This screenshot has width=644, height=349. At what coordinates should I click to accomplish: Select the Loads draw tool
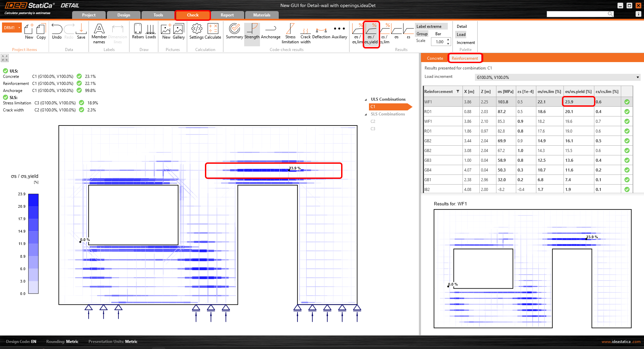pyautogui.click(x=151, y=32)
